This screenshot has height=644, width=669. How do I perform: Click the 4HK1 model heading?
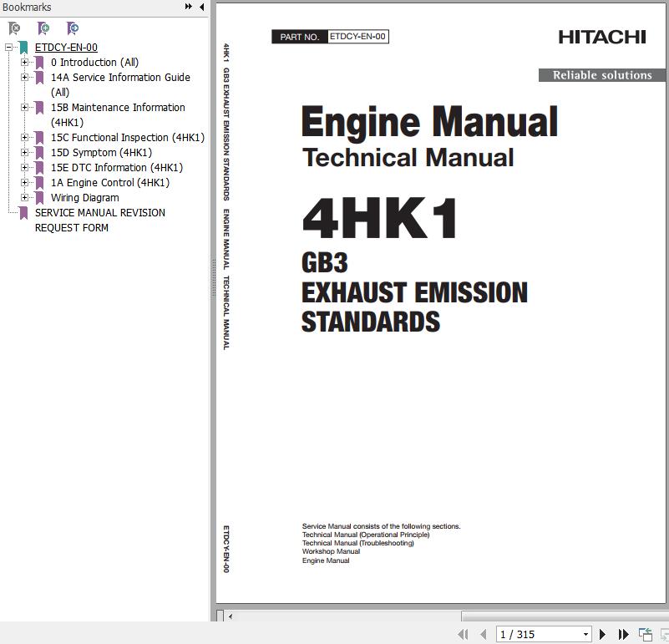click(x=379, y=218)
